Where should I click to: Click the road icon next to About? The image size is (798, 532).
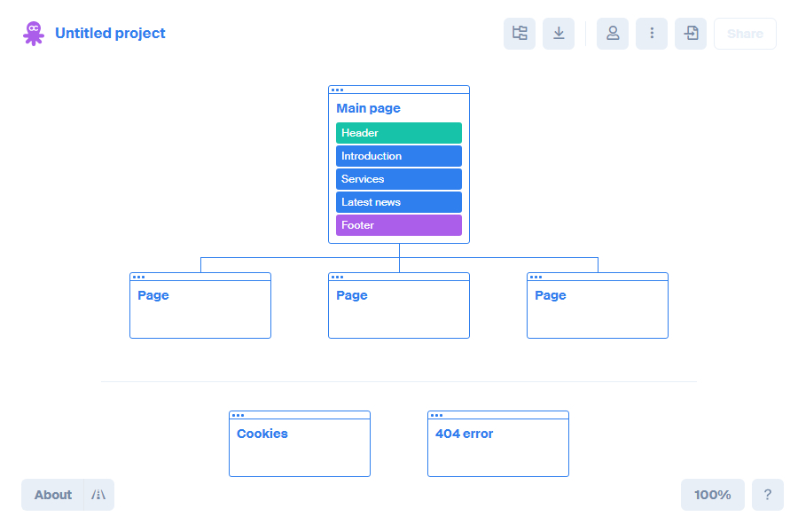[98, 495]
